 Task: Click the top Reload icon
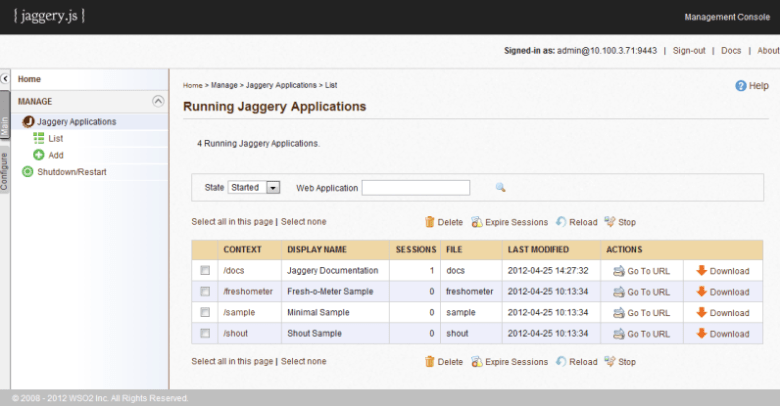coord(561,222)
